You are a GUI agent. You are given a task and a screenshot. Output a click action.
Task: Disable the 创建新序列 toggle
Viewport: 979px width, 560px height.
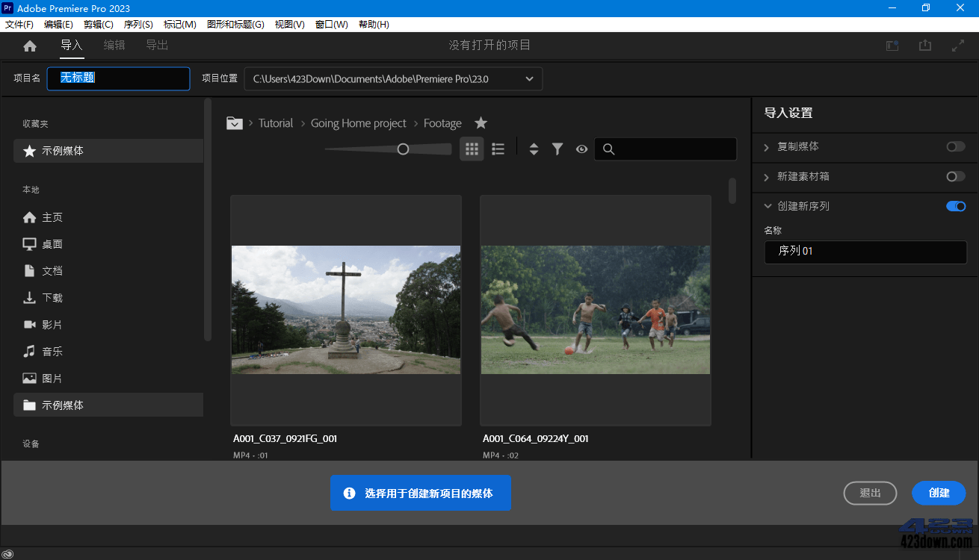954,206
